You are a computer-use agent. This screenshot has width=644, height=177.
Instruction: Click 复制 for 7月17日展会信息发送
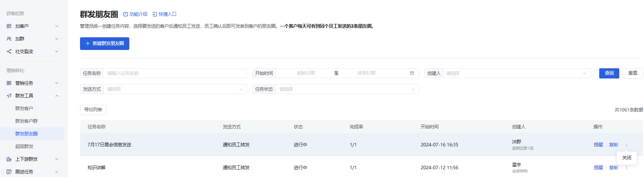614,145
